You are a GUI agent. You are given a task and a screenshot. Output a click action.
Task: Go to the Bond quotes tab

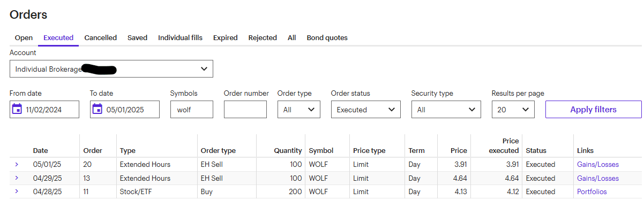point(327,38)
